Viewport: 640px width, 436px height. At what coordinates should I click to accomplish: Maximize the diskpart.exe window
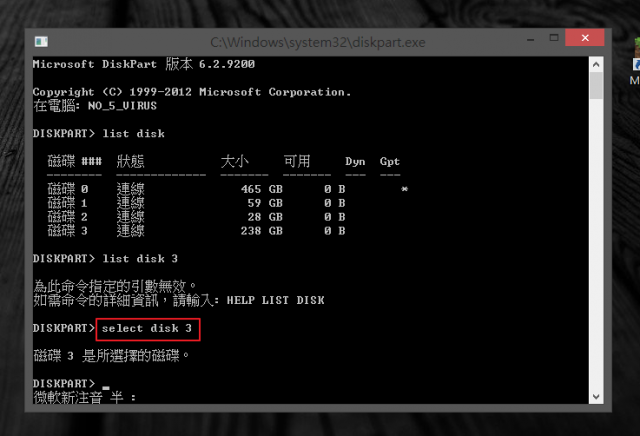point(554,38)
